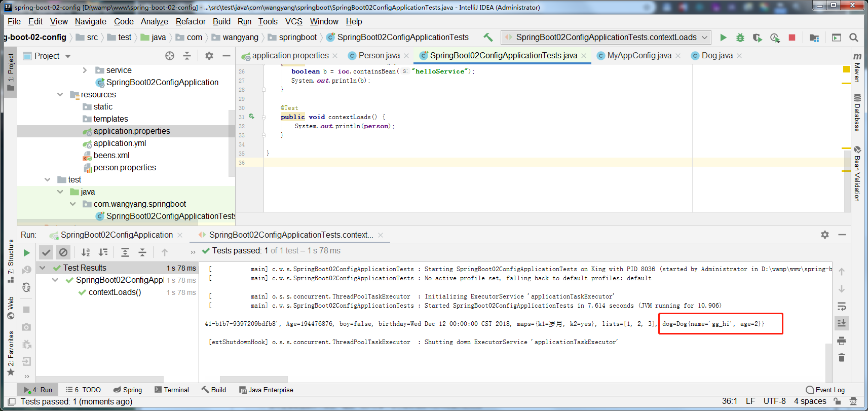Image resolution: width=868 pixels, height=411 pixels.
Task: Toggle soft wrap in console output
Action: (842, 307)
